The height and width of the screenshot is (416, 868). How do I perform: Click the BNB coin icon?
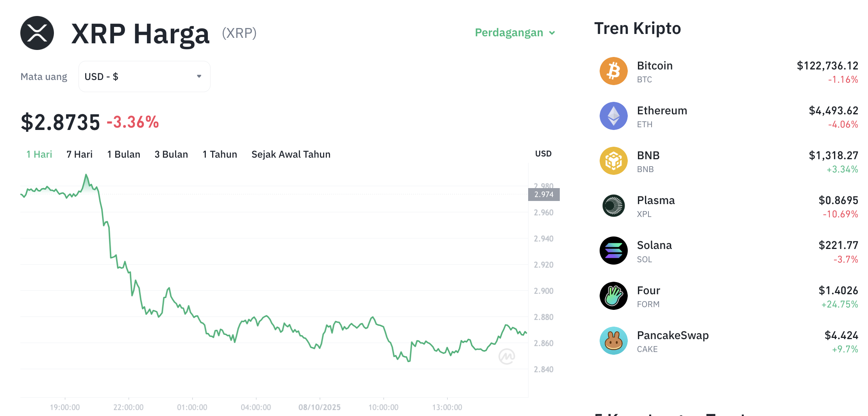point(613,161)
